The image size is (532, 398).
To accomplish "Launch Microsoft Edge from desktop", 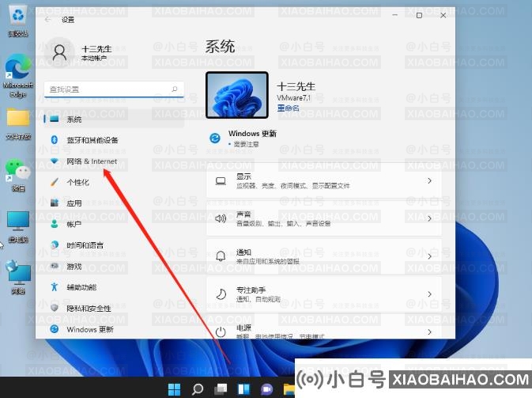I will point(17,75).
